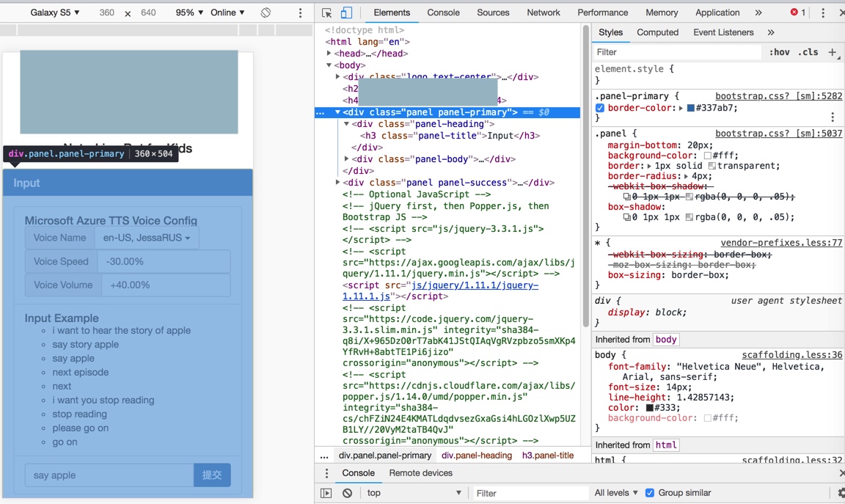Switch to the Performance panel tab

602,12
